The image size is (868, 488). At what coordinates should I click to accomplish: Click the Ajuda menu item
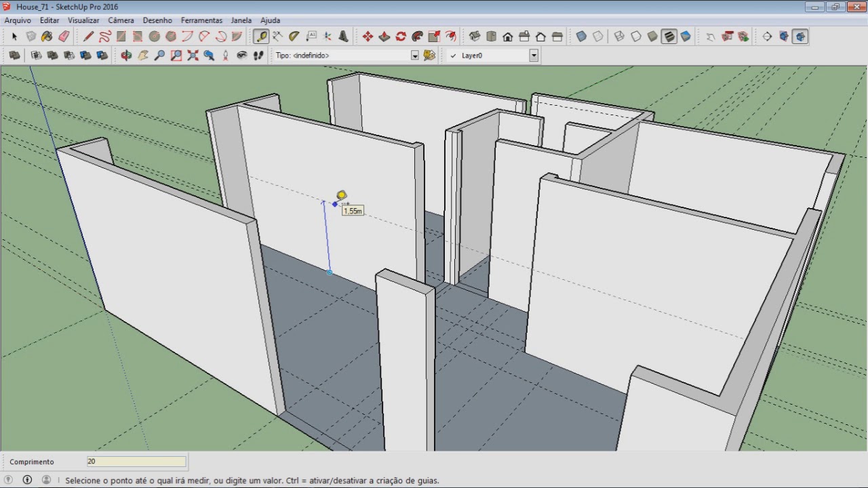270,20
